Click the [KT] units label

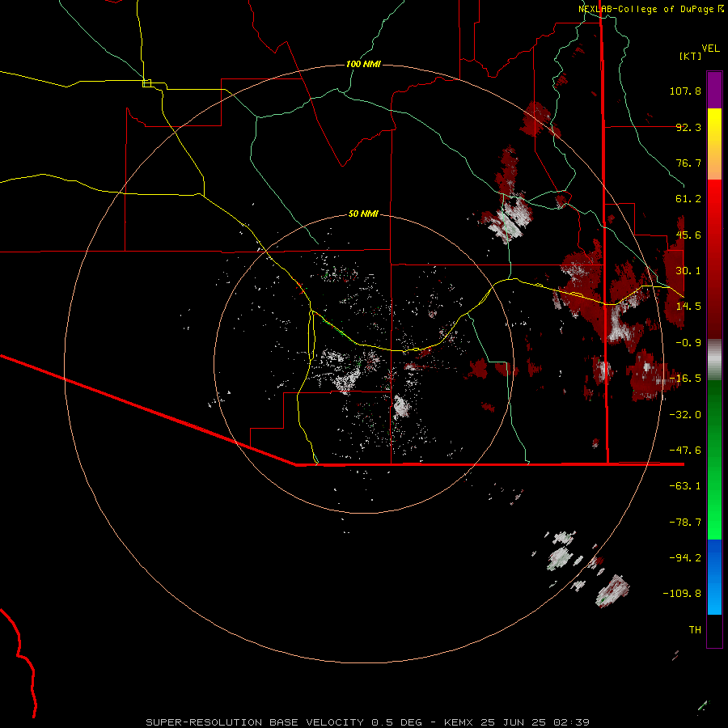click(691, 56)
